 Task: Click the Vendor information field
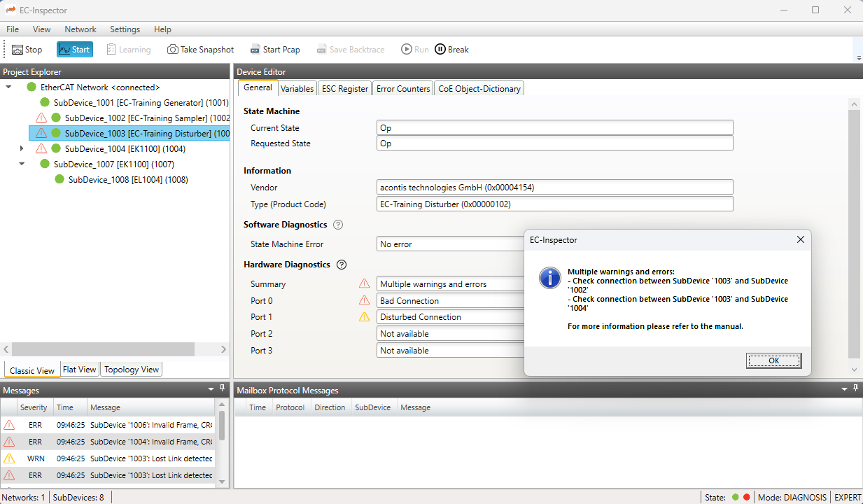554,187
